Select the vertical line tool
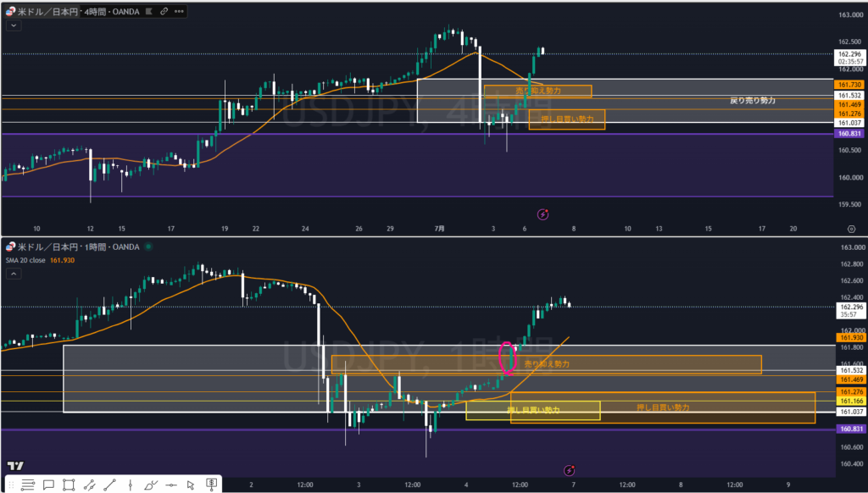 tap(130, 485)
